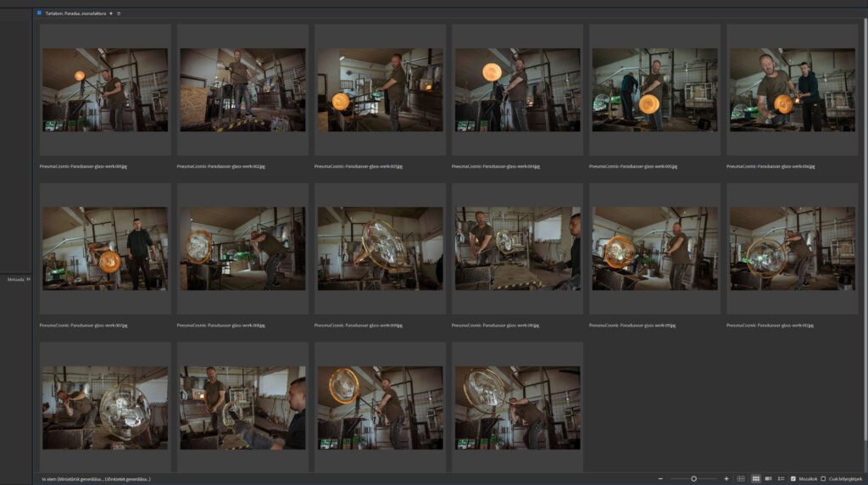Click the blue folder icon in the content header
868x485 pixels.
39,14
